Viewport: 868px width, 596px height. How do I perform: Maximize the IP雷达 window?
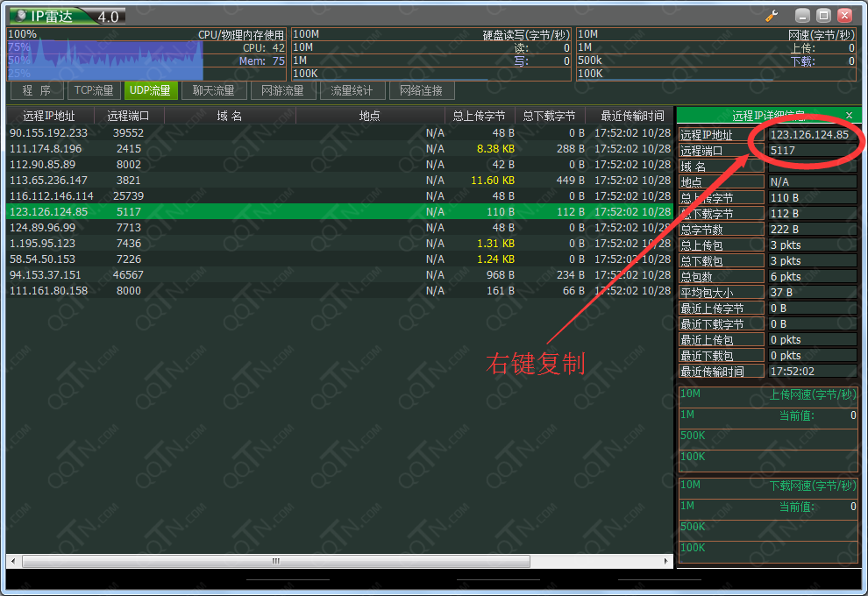pyautogui.click(x=823, y=16)
